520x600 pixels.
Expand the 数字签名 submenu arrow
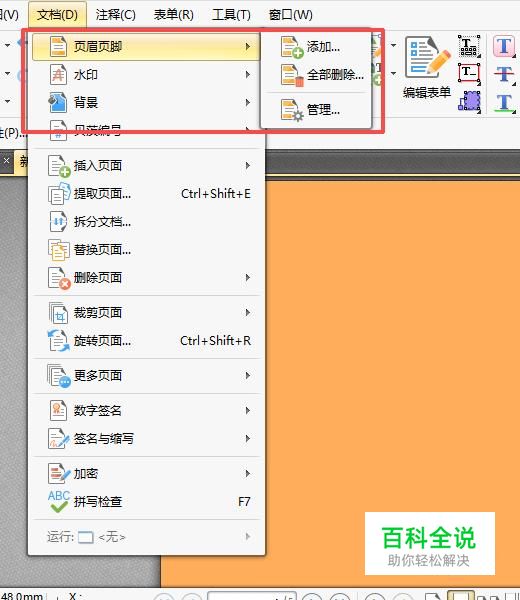tap(248, 411)
